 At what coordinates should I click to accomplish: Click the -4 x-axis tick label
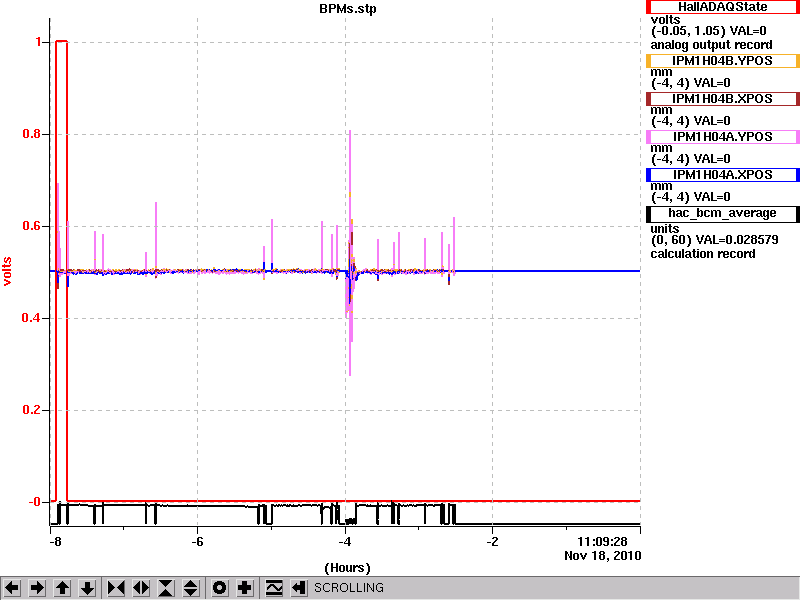click(345, 541)
